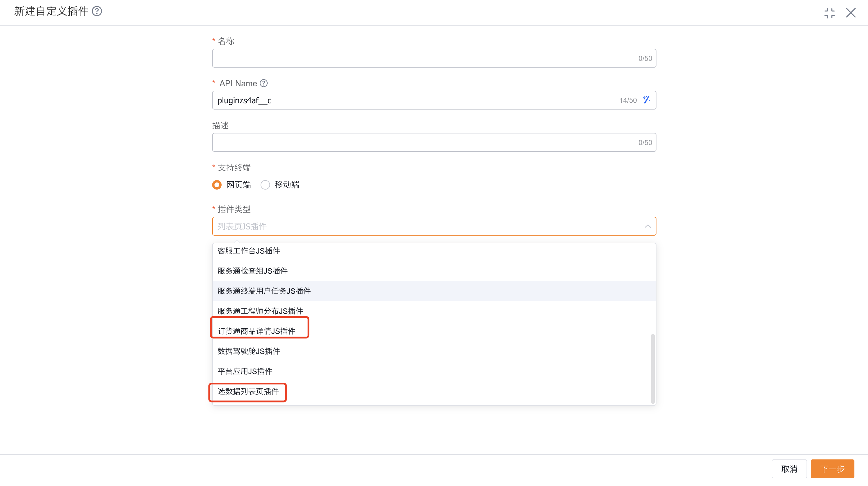Screen dimensions: 868x486
Task: Choose 服务通检查组JS插件 option
Action: [x=434, y=271]
